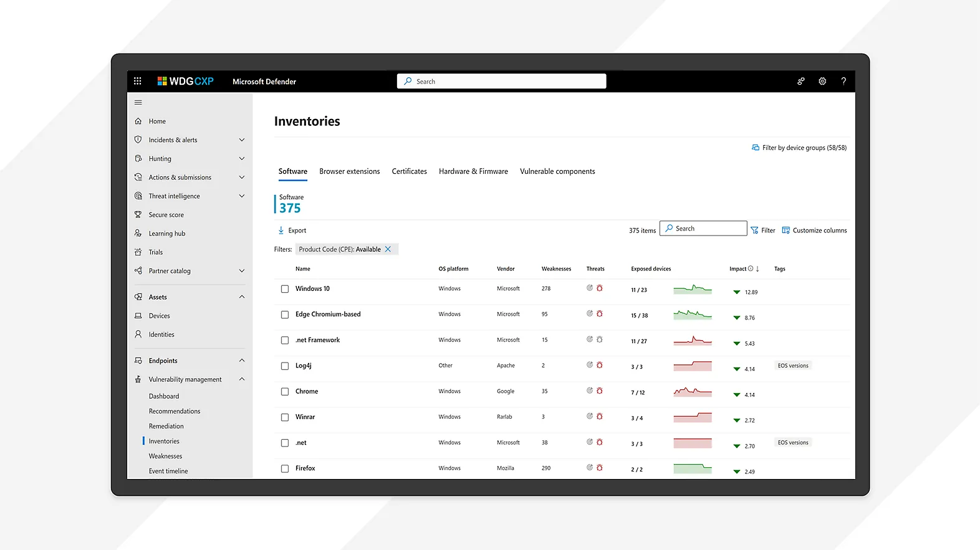Click the top Microsoft Defender search box
This screenshot has width=980, height=550.
(502, 81)
